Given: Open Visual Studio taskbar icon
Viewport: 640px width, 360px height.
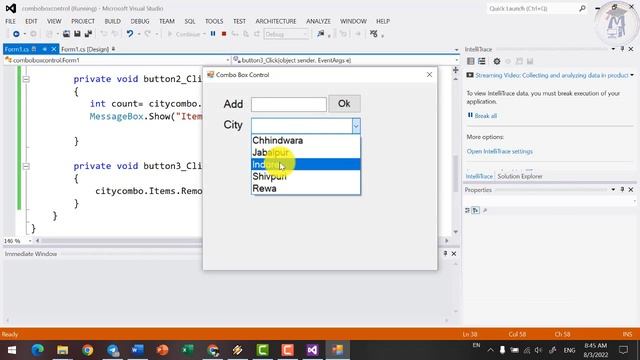Looking at the screenshot, I should [312, 350].
